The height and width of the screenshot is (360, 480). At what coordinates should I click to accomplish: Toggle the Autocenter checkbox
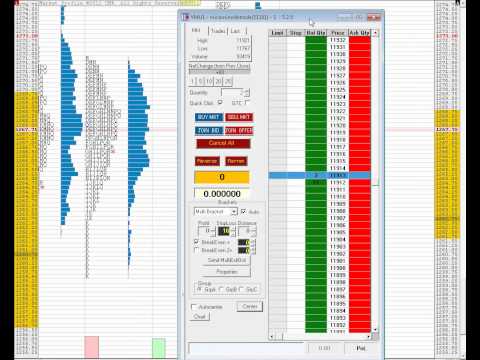(x=194, y=307)
